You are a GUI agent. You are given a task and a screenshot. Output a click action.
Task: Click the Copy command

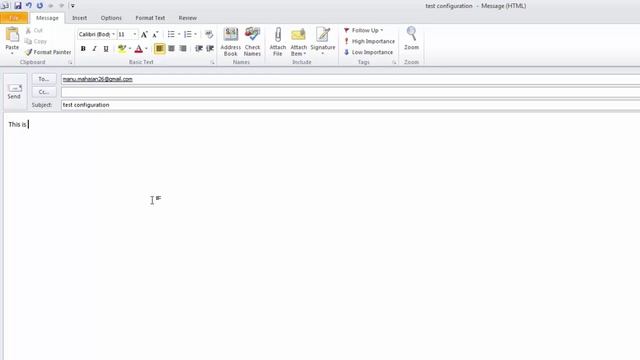36,41
